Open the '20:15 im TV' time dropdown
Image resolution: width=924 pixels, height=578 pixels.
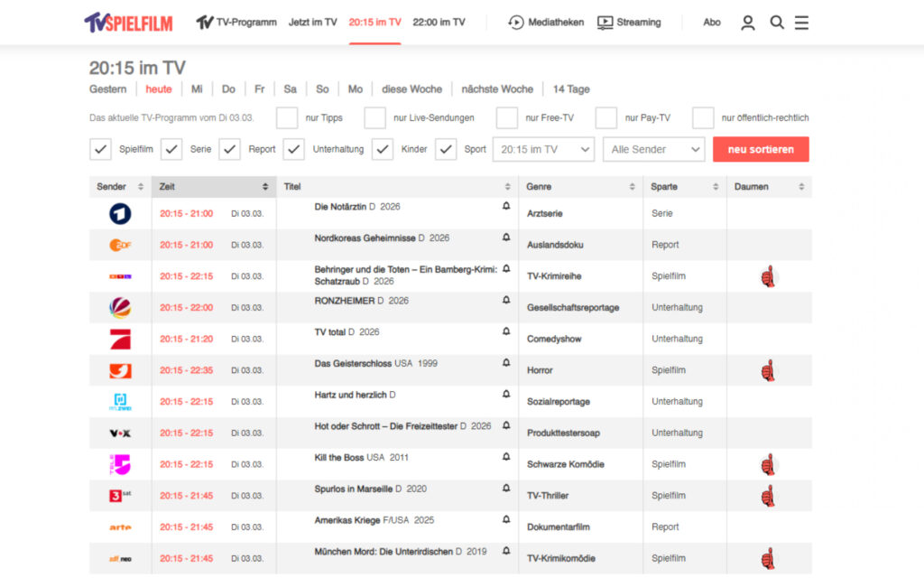(543, 150)
